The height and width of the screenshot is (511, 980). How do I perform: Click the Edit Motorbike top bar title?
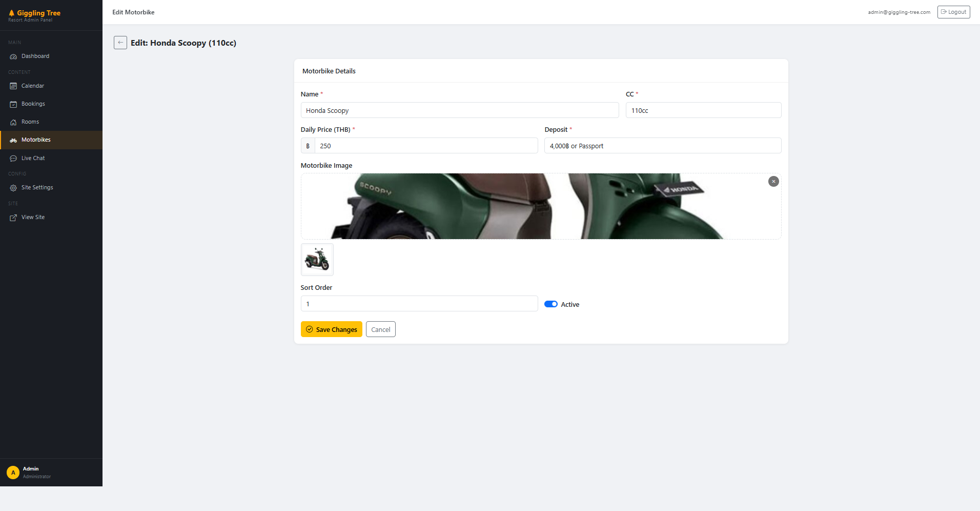point(133,12)
